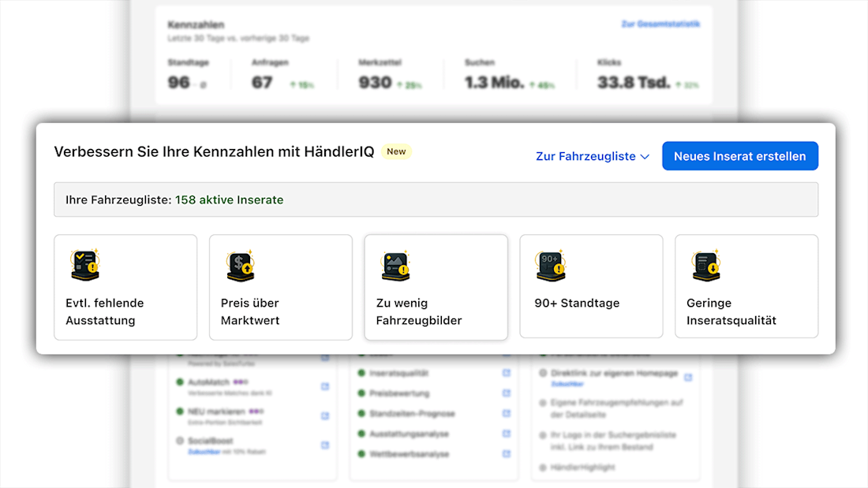Viewport: 868px width, 488px height.
Task: Expand the Zur Fahrzeugliste dropdown
Action: (x=592, y=156)
